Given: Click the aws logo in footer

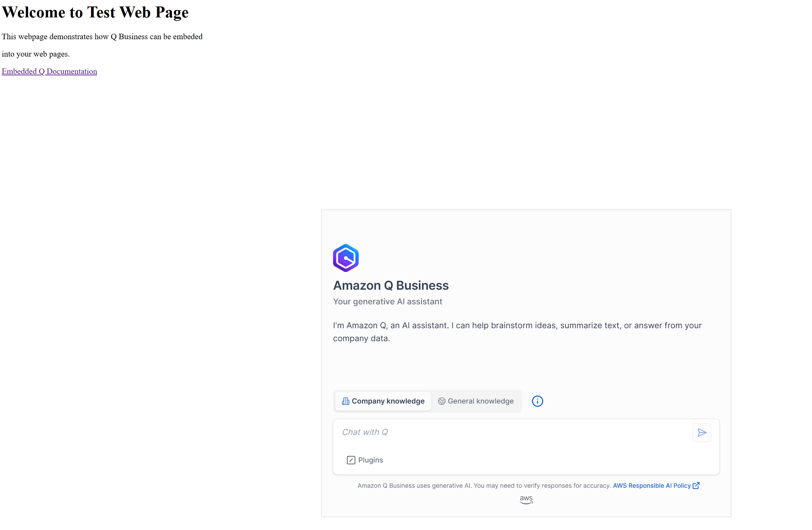Looking at the screenshot, I should point(526,499).
